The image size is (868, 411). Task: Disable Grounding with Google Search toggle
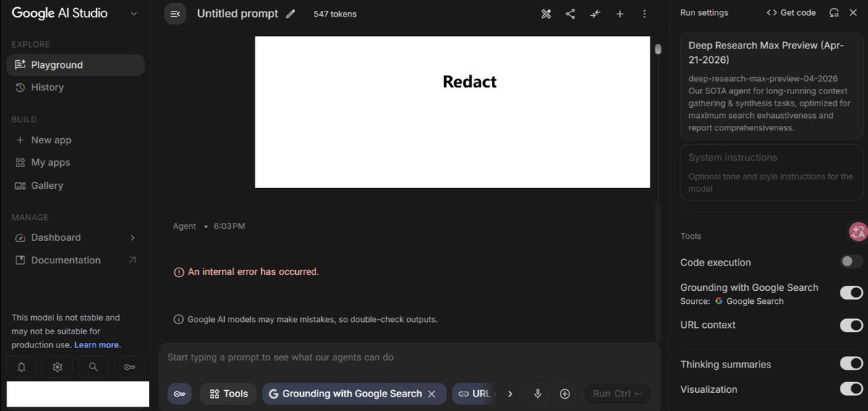tap(851, 292)
